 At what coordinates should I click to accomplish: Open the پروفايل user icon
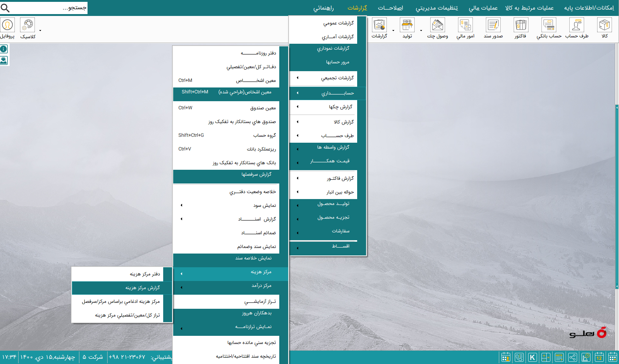(7, 25)
